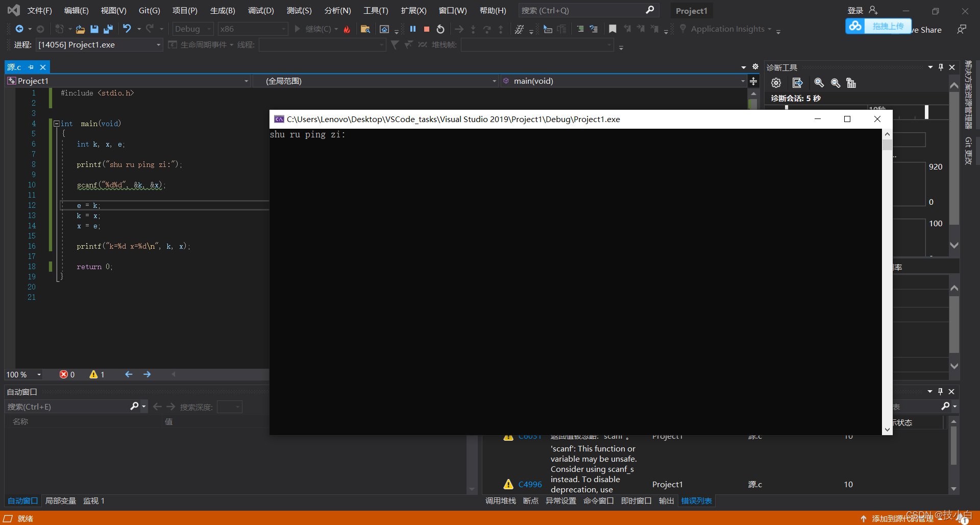Click the diagnostics timeline slider marker
This screenshot has width=980, height=525.
click(926, 112)
